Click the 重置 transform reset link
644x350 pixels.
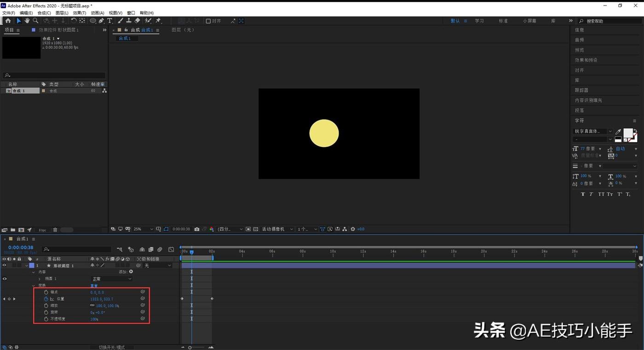click(94, 286)
